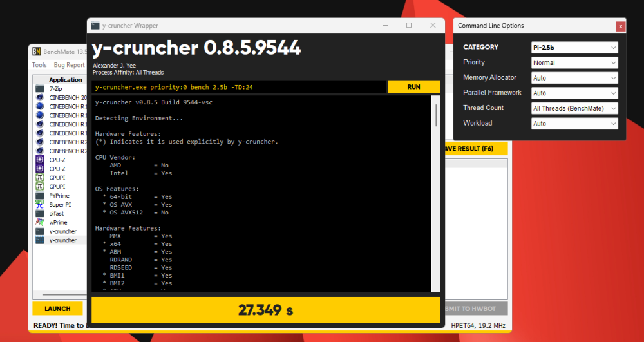Click the LAUNCH button in BenchMate
This screenshot has height=342, width=644.
pos(57,309)
